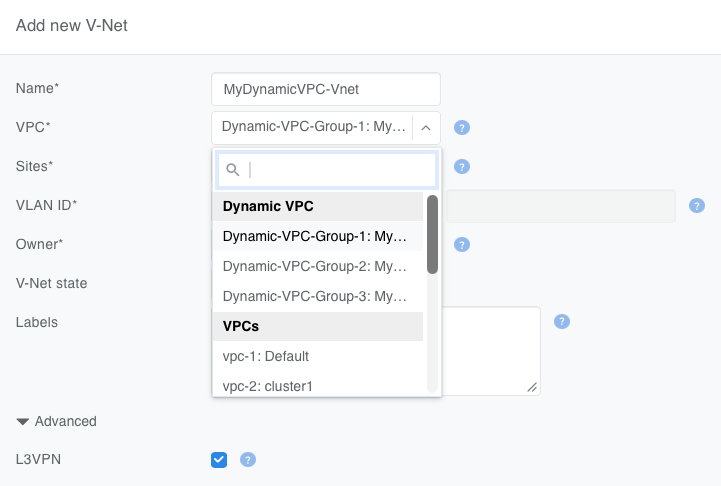Click the VPCs group header
Image resolution: width=721 pixels, height=486 pixels.
[318, 326]
